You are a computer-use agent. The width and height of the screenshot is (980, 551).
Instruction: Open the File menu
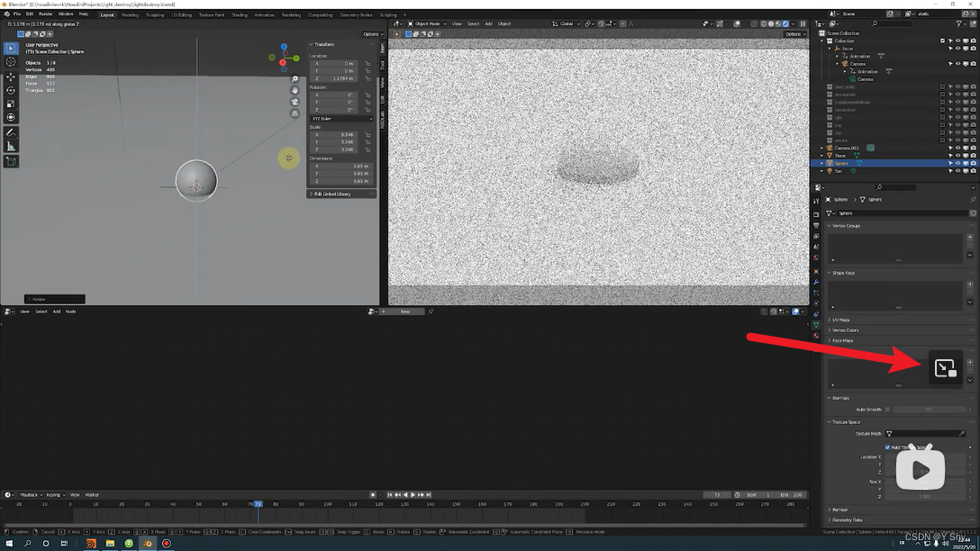coord(17,14)
